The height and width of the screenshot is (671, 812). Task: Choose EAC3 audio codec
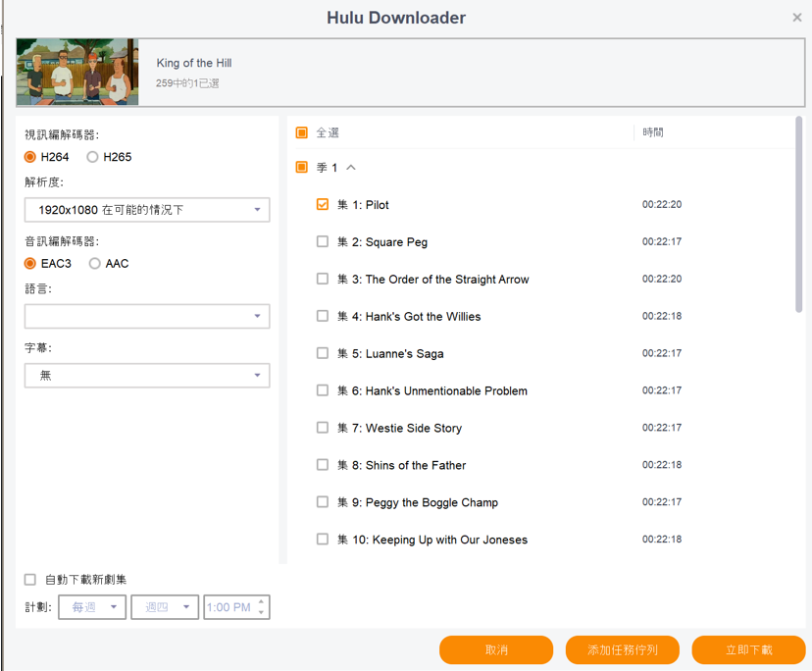pos(30,264)
